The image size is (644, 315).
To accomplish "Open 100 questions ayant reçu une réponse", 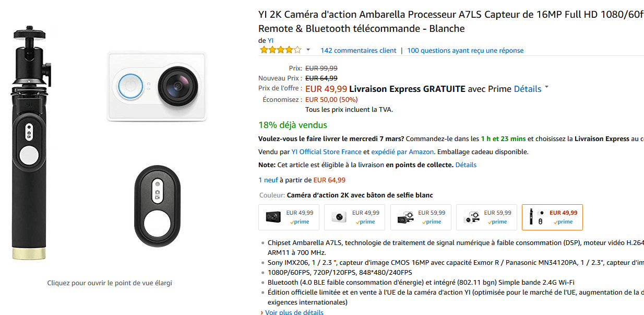I will pos(465,51).
